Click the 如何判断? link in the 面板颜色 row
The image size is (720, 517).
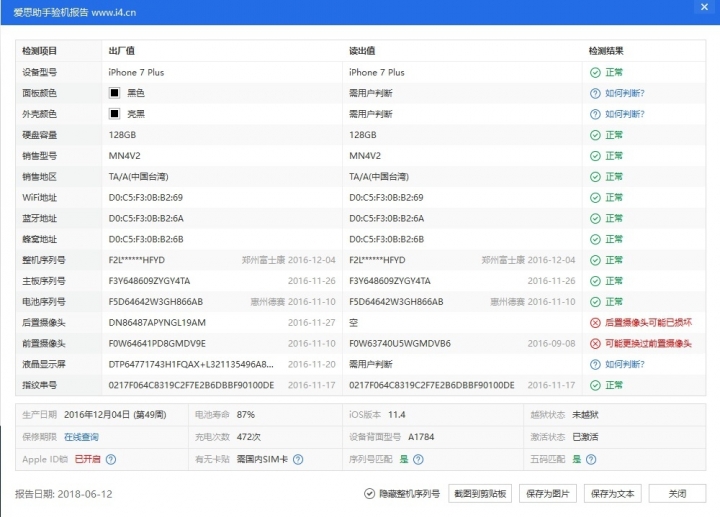pyautogui.click(x=625, y=93)
